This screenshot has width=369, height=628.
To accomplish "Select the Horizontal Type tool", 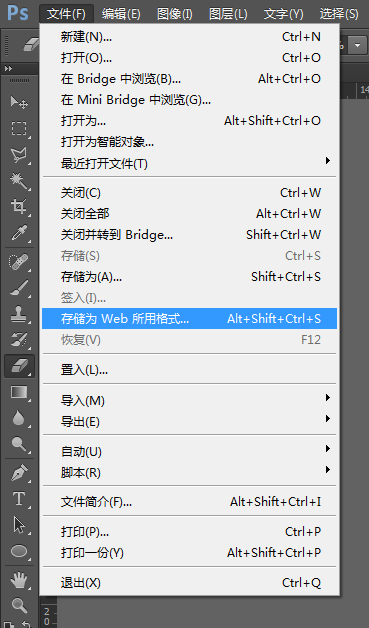I will click(x=19, y=499).
